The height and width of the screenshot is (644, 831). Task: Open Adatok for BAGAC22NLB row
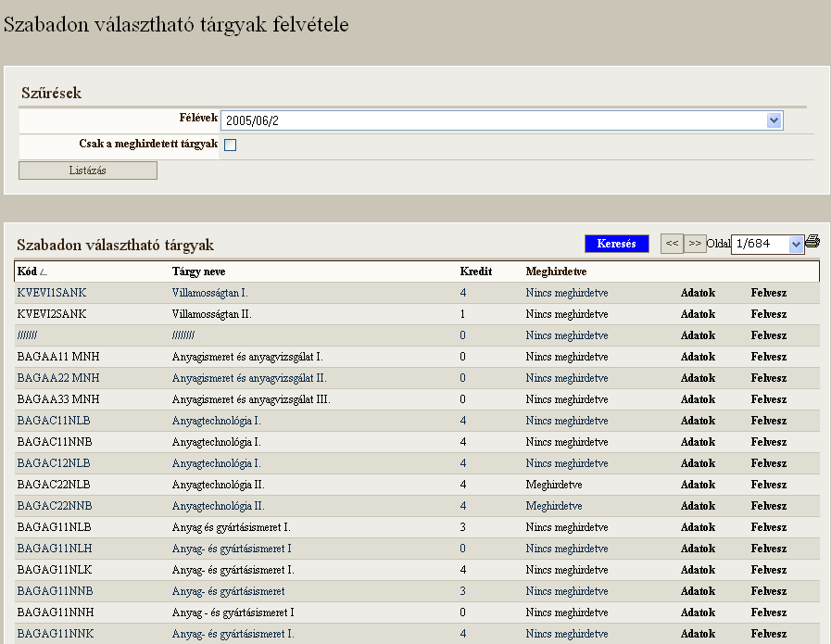click(698, 485)
